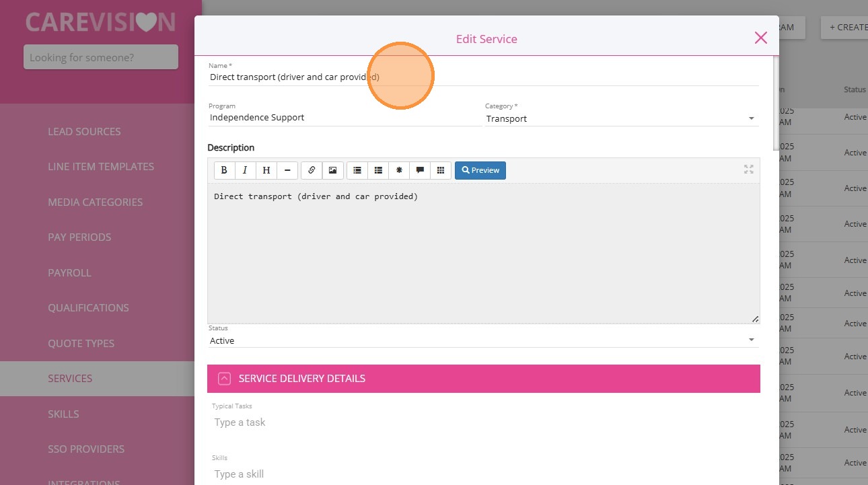868x485 pixels.
Task: Insert a horizontal rule in description
Action: coord(287,170)
